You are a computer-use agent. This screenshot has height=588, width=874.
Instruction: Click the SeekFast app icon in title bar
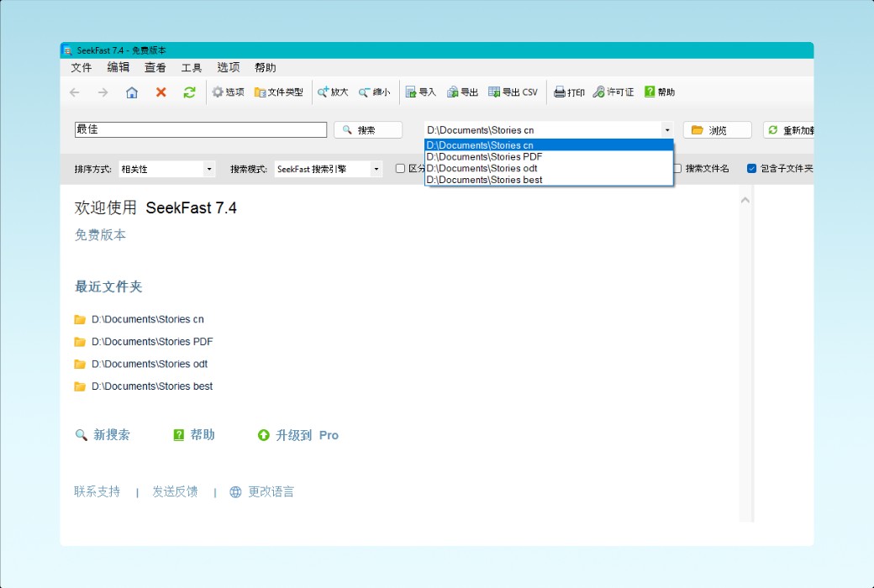pyautogui.click(x=67, y=50)
